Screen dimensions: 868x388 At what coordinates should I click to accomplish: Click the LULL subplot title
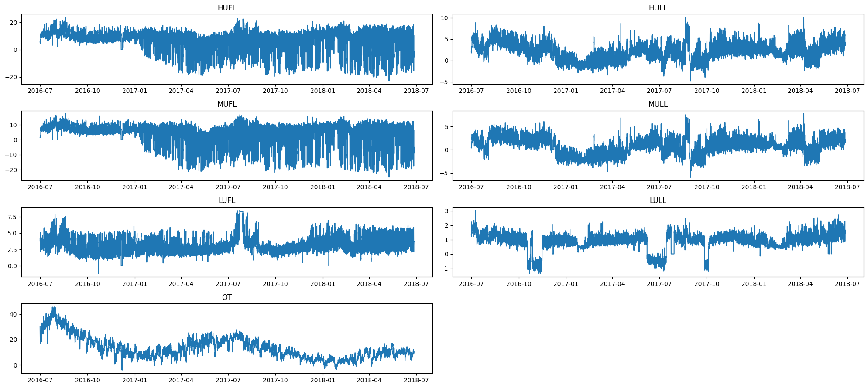point(658,201)
